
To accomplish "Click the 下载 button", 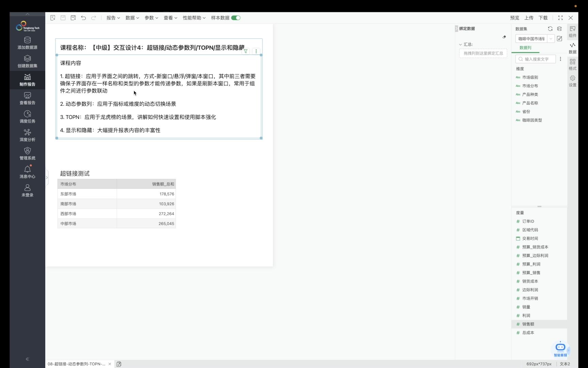I will pos(543,18).
